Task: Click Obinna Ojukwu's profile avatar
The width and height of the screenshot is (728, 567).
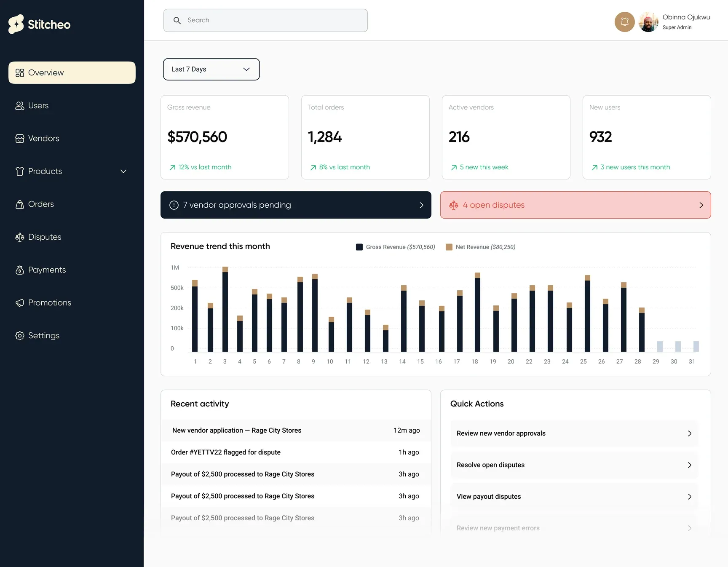Action: pyautogui.click(x=648, y=22)
